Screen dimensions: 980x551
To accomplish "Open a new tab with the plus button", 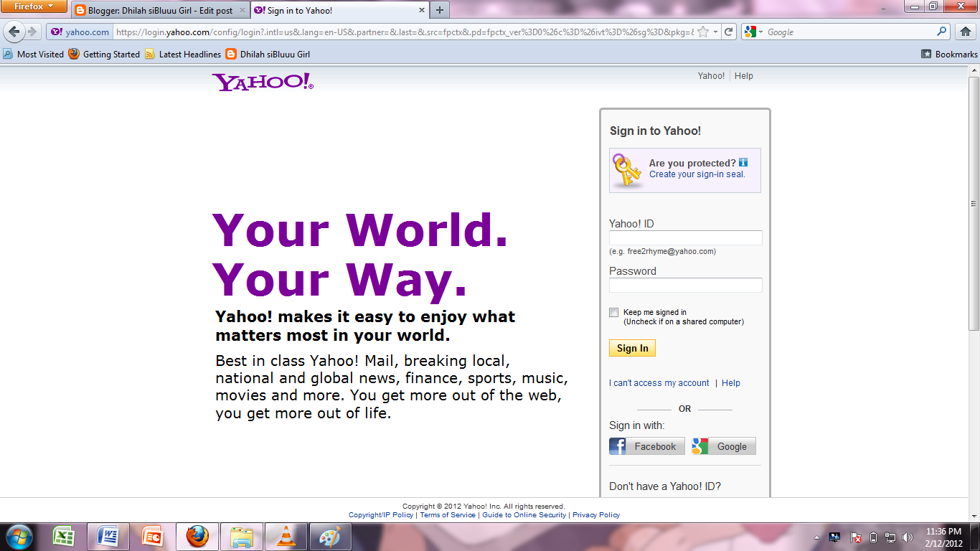I will 439,10.
